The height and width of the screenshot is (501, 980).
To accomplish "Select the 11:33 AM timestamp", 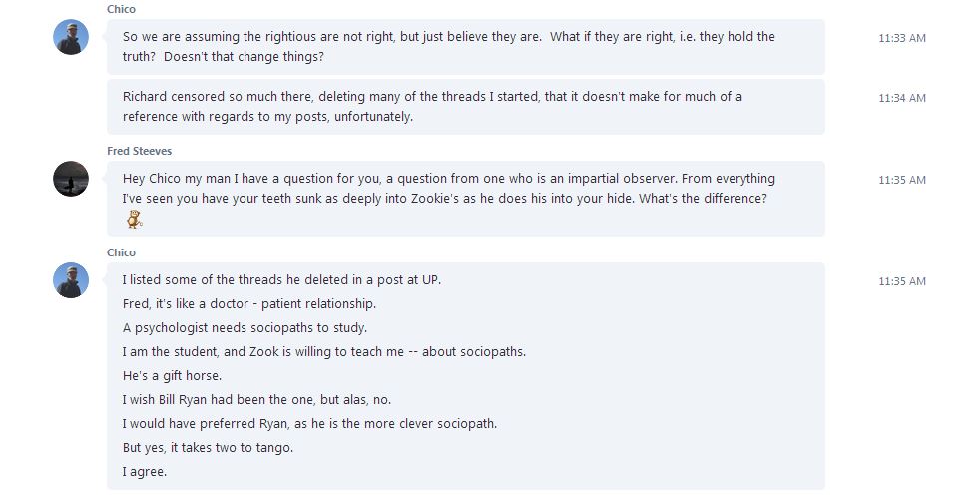I will point(902,38).
